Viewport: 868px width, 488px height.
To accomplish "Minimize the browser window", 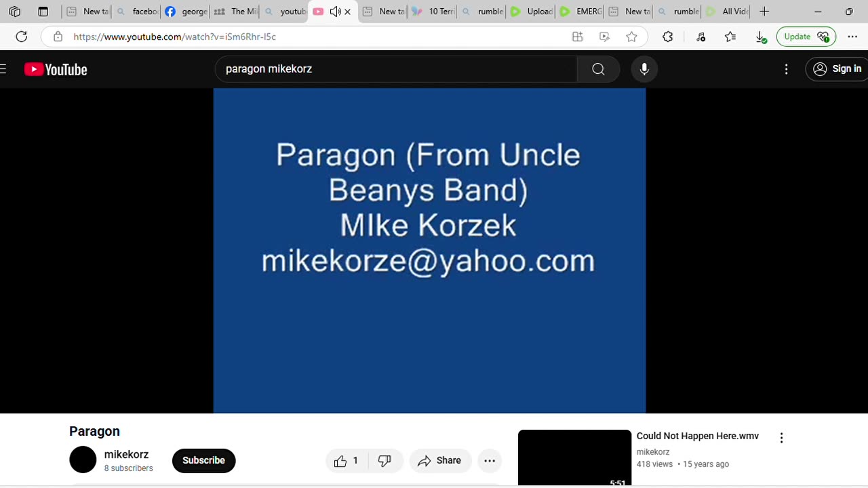I will 818,12.
